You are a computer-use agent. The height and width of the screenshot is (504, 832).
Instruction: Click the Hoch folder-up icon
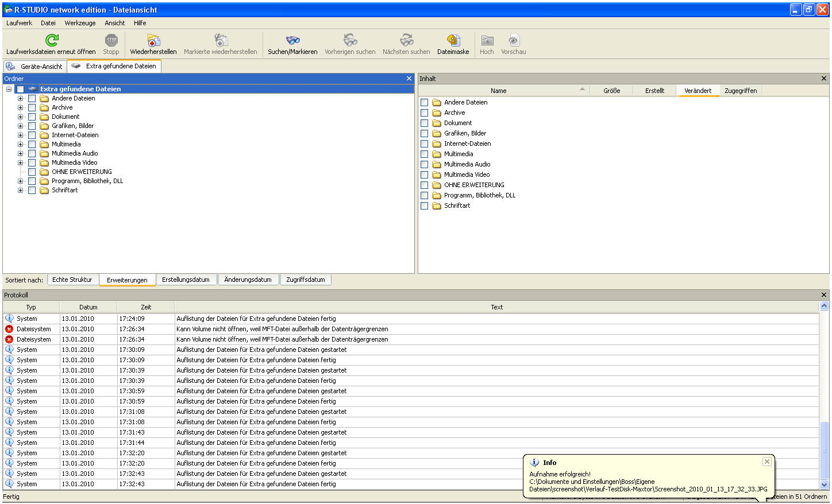click(x=487, y=40)
